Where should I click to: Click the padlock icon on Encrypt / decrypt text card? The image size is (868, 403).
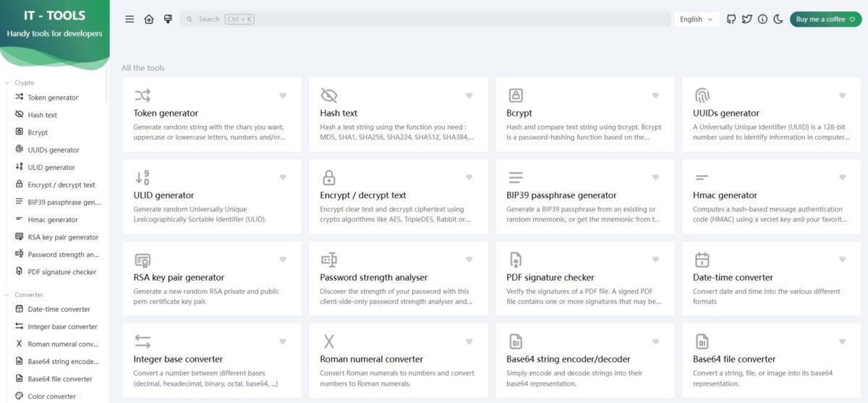tap(328, 177)
